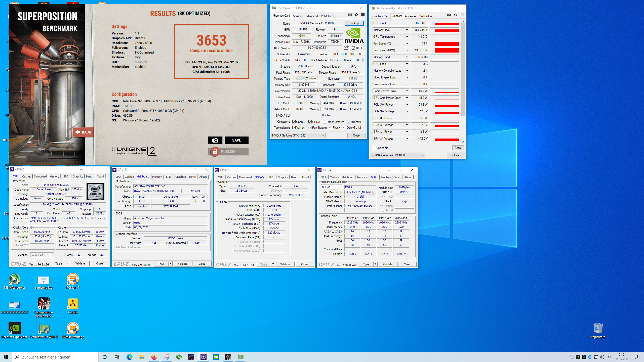Open PCMark 7 desktop icon

pos(73,281)
